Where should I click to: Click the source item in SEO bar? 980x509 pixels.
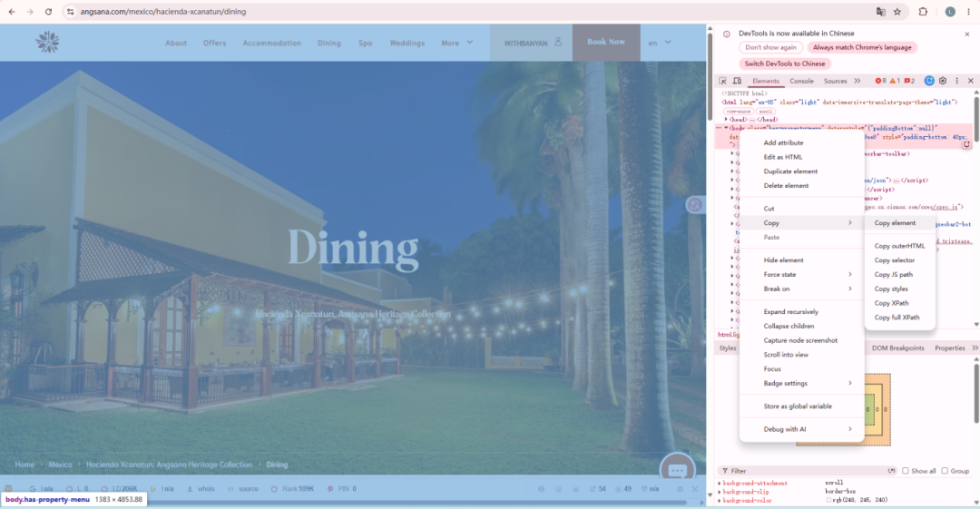[243, 489]
